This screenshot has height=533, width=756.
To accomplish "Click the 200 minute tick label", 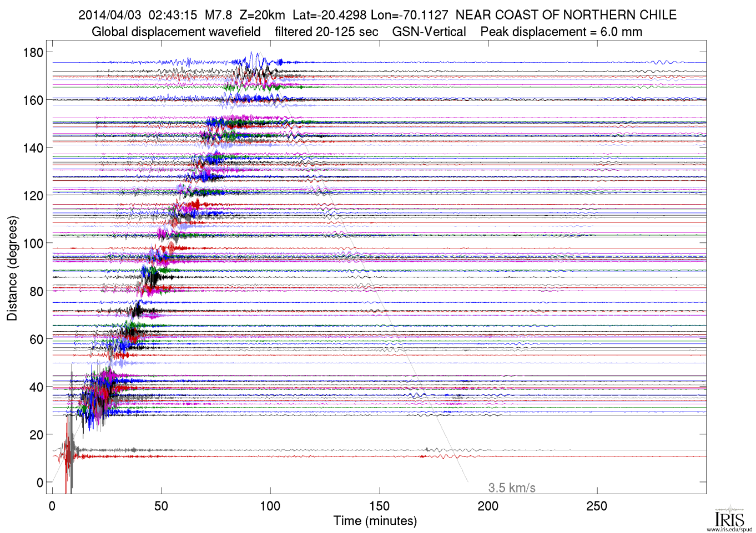I will (x=488, y=506).
